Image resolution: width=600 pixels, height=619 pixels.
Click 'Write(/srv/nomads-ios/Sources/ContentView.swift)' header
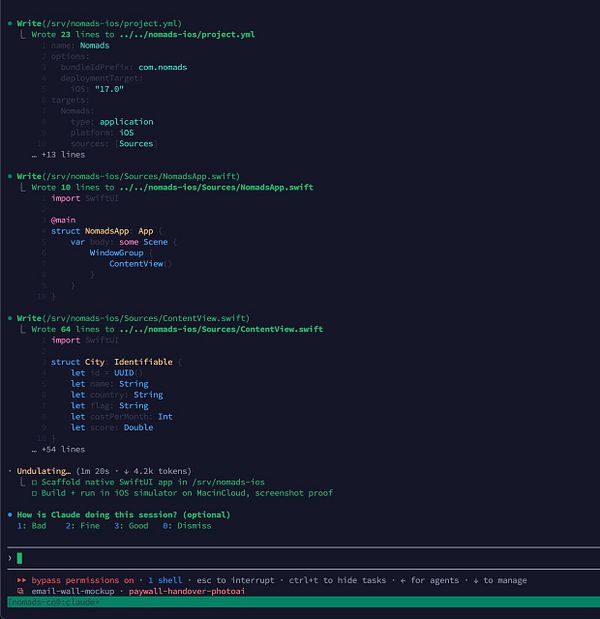tap(133, 318)
